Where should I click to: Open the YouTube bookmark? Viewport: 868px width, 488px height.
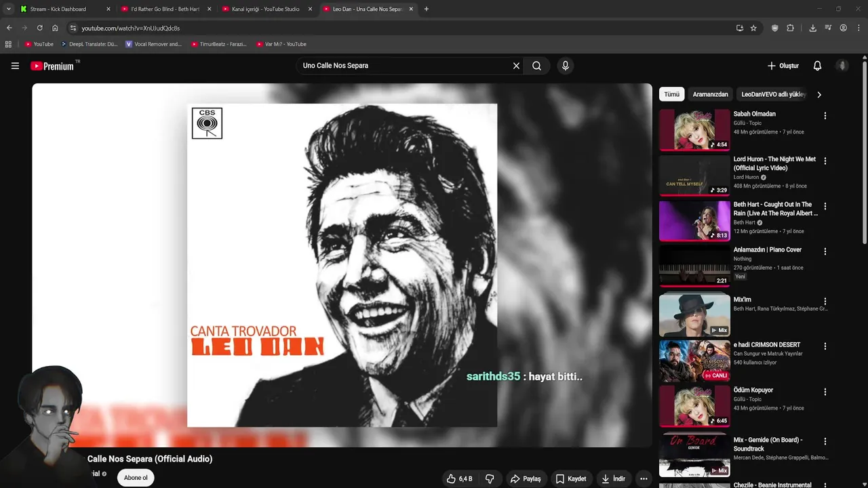(x=39, y=44)
